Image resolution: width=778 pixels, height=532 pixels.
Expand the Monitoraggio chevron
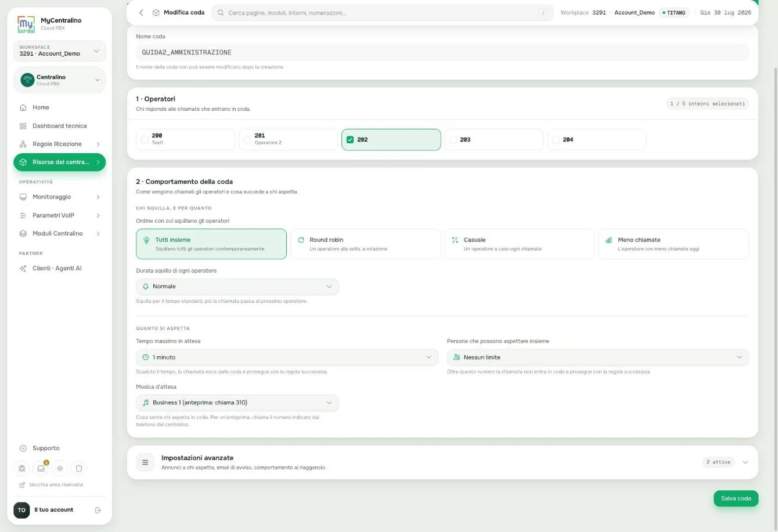[x=98, y=197]
